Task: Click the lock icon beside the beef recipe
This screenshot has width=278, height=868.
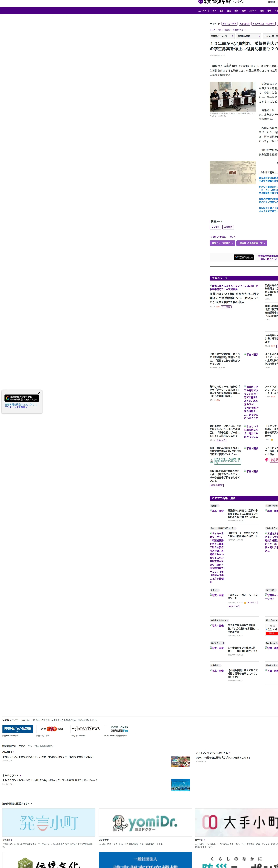Action: coord(245,603)
